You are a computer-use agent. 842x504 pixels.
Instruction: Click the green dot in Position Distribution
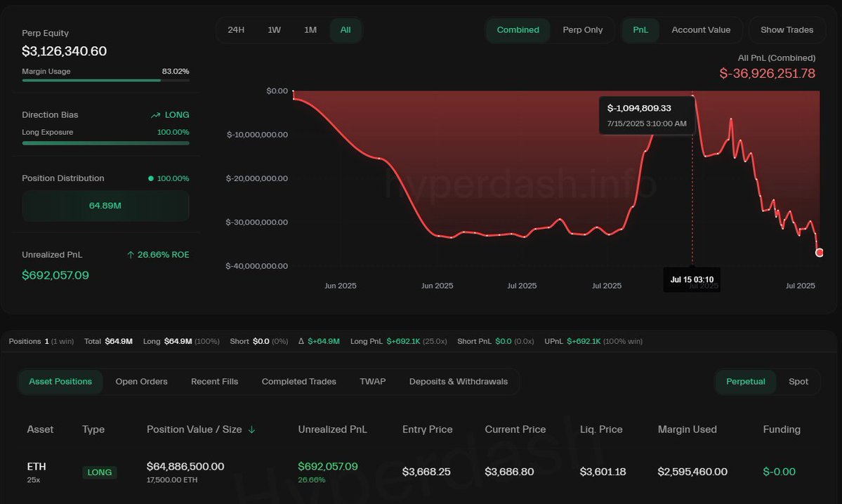pyautogui.click(x=151, y=178)
